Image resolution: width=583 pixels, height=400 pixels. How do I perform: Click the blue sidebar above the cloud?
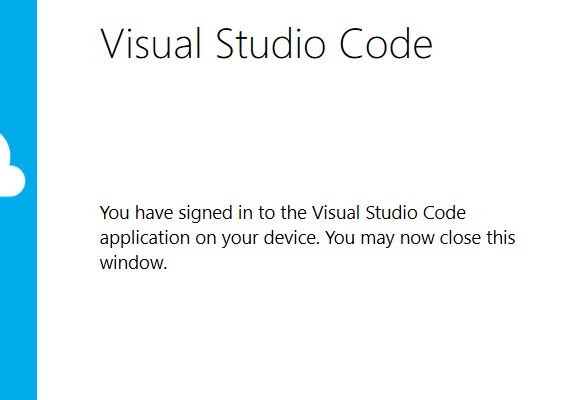pos(18,63)
